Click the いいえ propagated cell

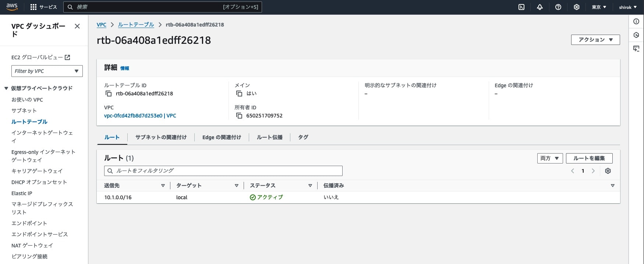click(x=331, y=197)
